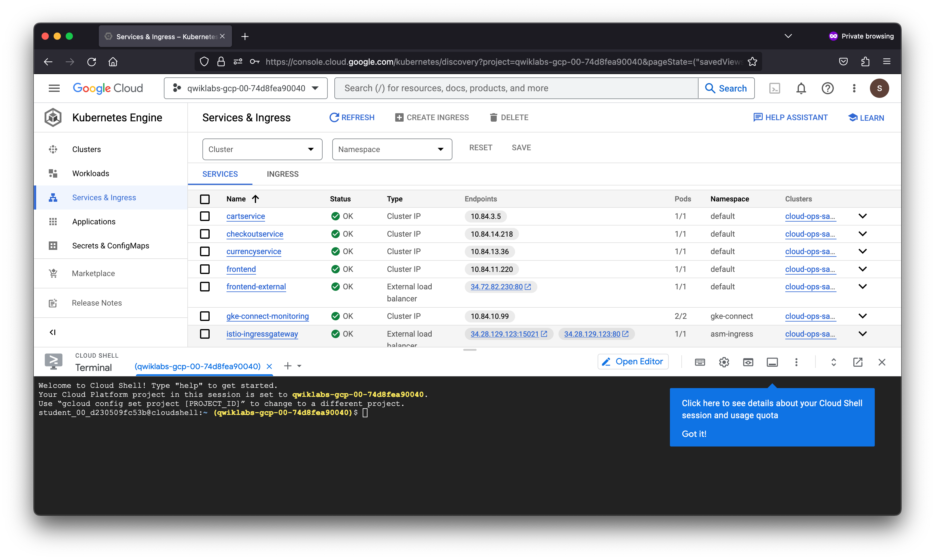Image resolution: width=935 pixels, height=560 pixels.
Task: Close the qwiklabs terminal session tab
Action: (x=269, y=366)
